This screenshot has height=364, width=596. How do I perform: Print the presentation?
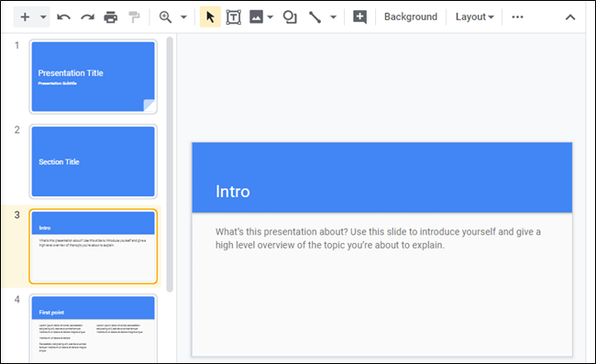(111, 17)
